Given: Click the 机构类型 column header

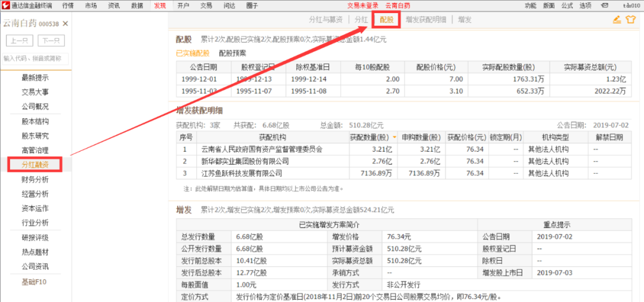Looking at the screenshot, I should (x=556, y=137).
